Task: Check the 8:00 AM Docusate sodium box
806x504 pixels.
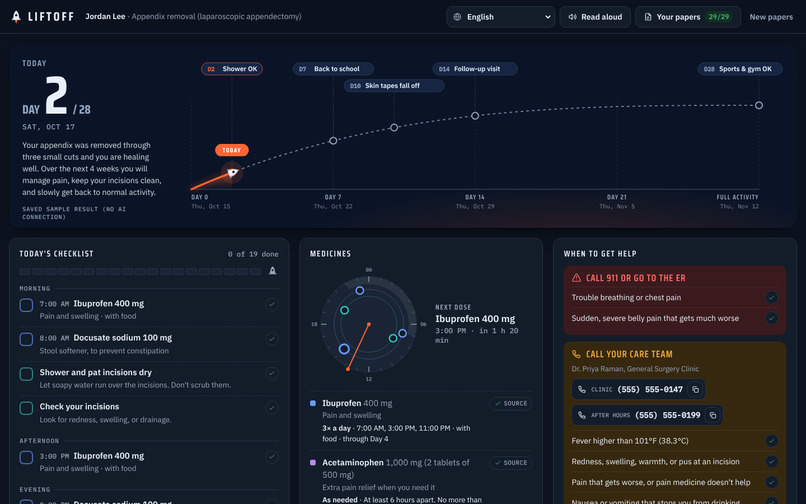Action: (26, 339)
